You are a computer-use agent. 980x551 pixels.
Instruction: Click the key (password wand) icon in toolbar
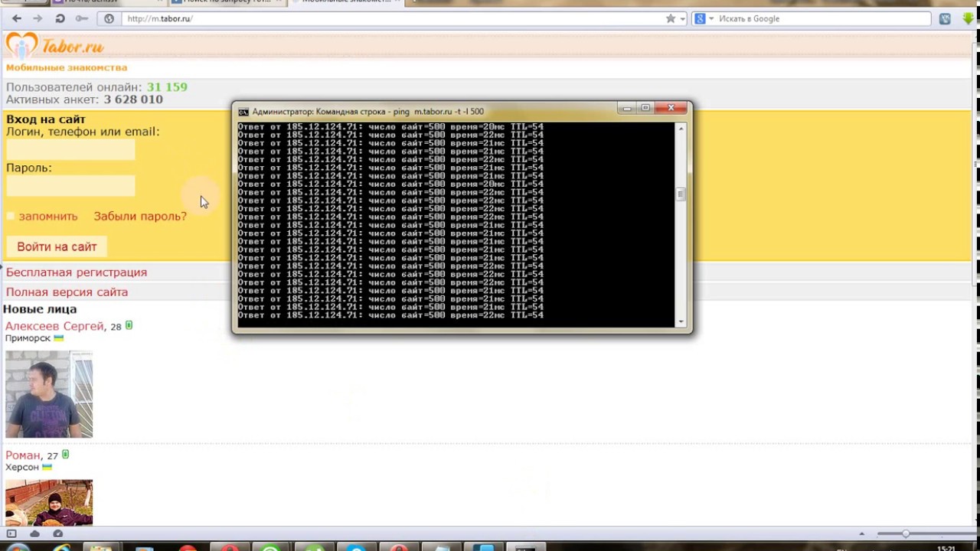click(x=82, y=18)
